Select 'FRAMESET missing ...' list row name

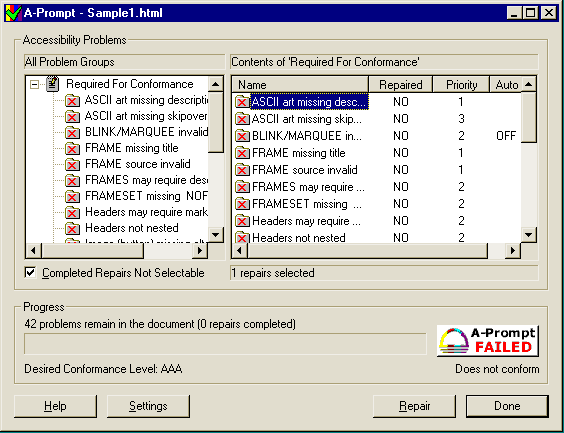point(307,204)
